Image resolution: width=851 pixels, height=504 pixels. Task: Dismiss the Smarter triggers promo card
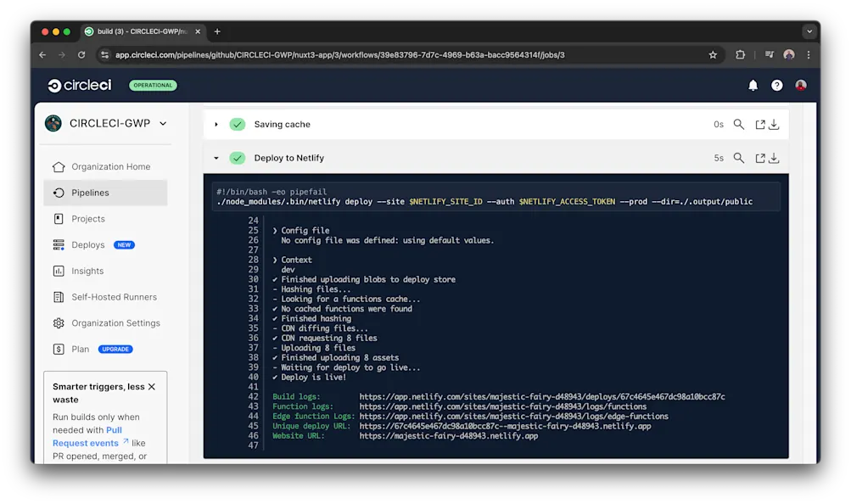pos(152,386)
